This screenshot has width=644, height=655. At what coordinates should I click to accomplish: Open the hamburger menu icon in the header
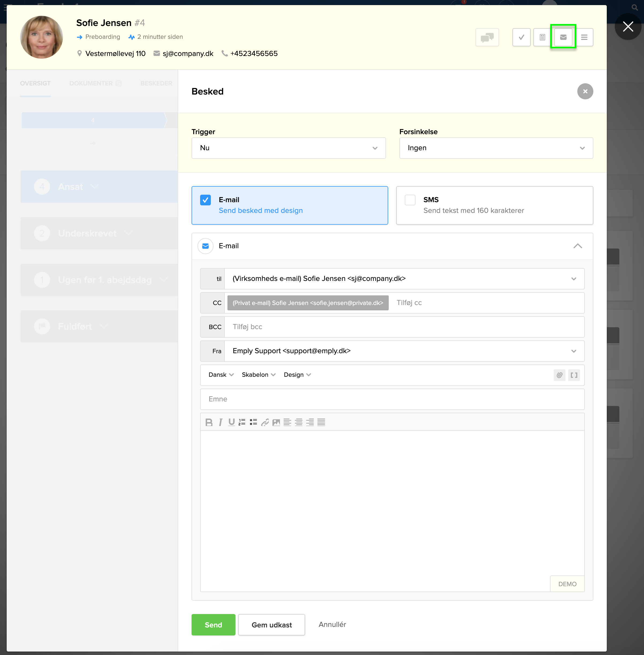pyautogui.click(x=584, y=37)
